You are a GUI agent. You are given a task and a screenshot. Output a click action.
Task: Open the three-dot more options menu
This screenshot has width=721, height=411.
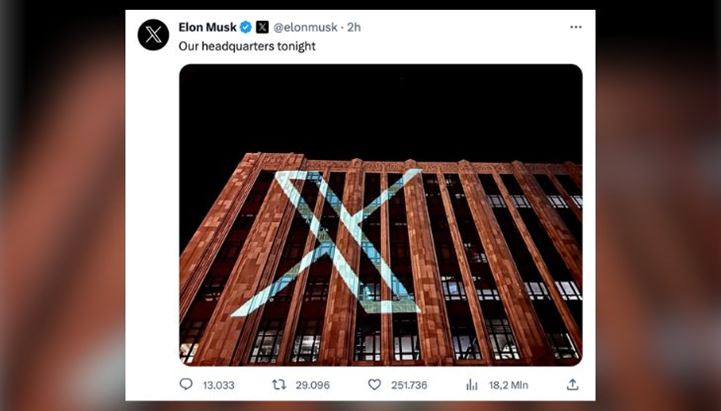coord(575,27)
